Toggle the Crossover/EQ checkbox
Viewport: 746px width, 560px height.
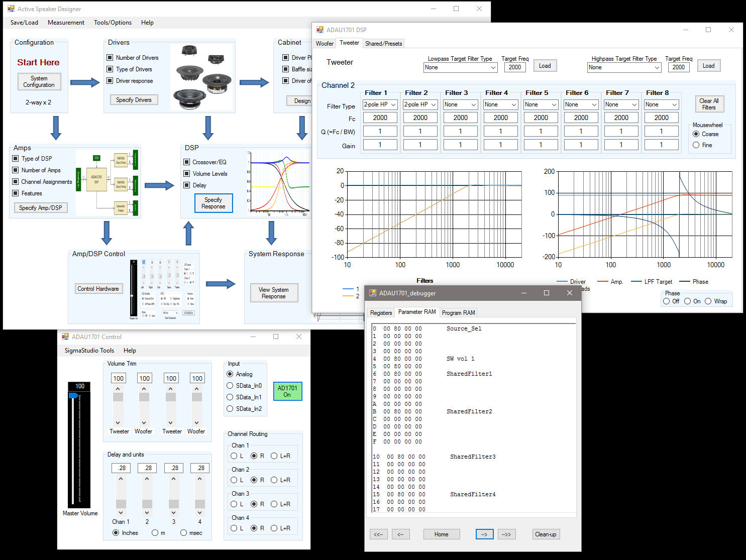pos(187,162)
